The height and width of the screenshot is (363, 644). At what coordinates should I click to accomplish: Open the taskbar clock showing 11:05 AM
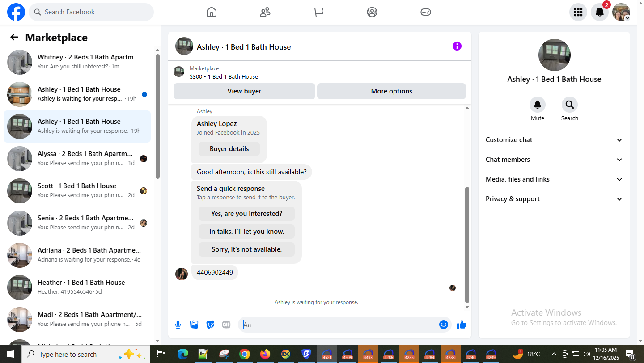pyautogui.click(x=606, y=354)
